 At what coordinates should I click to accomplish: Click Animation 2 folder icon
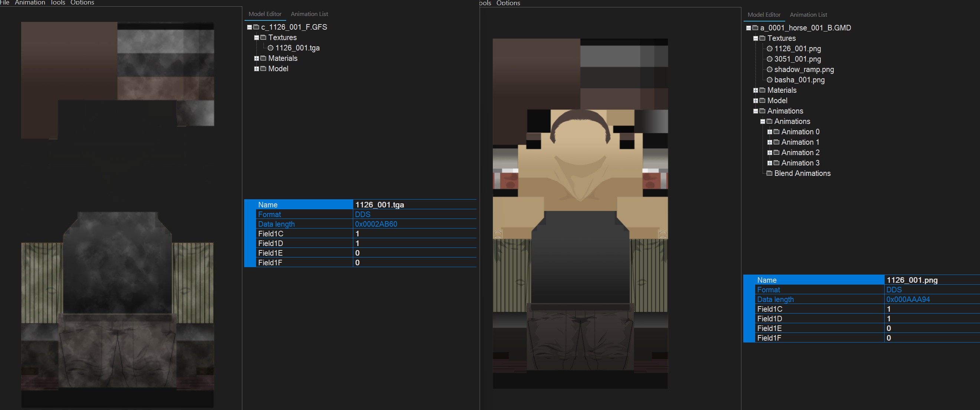[777, 152]
